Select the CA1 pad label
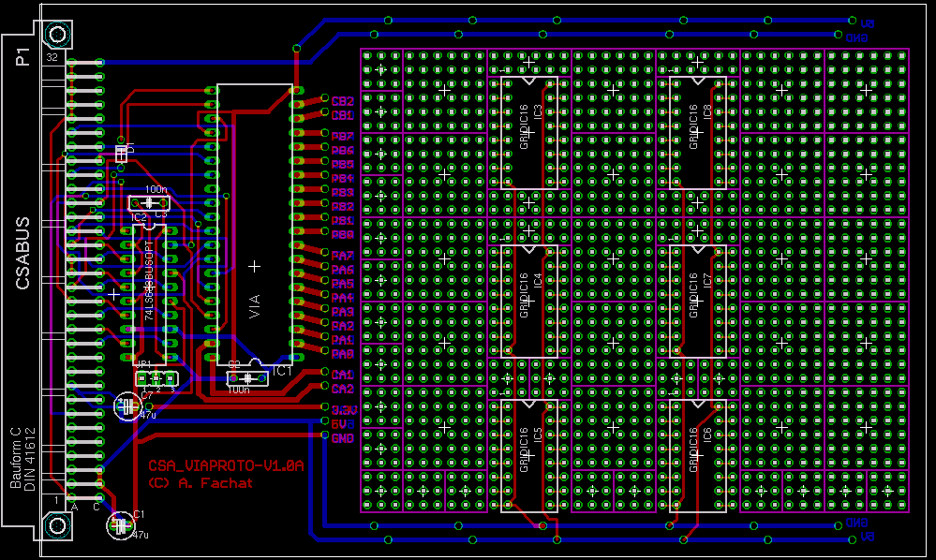 (x=342, y=375)
